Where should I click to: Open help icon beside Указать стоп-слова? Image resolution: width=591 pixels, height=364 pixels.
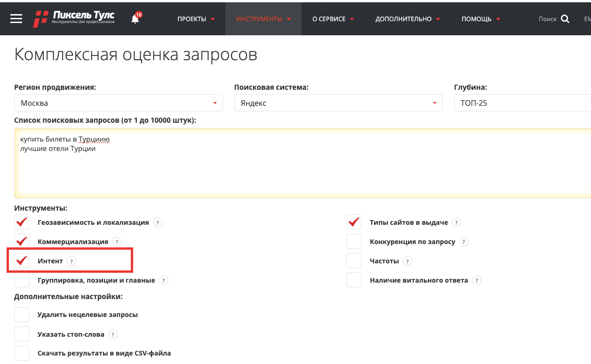112,334
